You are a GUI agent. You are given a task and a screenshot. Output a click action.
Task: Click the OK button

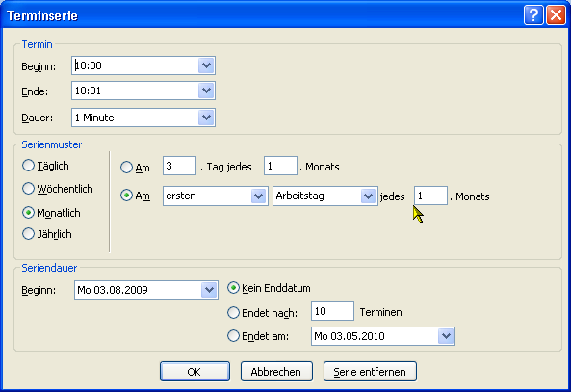click(195, 371)
